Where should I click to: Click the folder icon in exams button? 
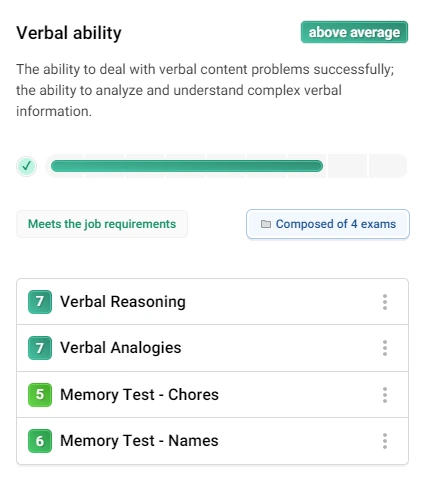(x=266, y=224)
